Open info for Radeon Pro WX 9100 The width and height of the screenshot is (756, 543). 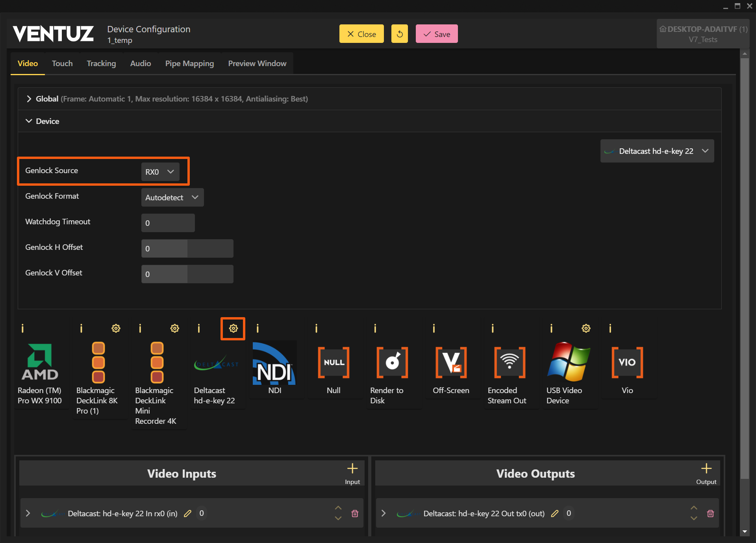tap(22, 328)
